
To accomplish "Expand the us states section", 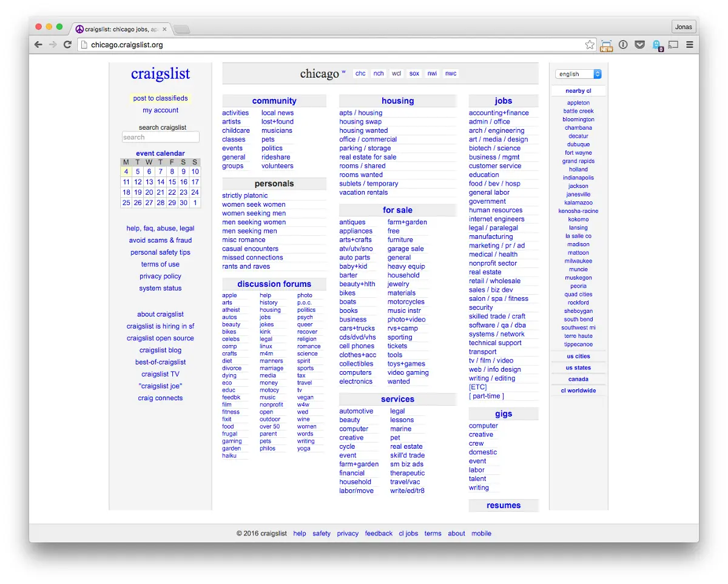I will pyautogui.click(x=578, y=368).
